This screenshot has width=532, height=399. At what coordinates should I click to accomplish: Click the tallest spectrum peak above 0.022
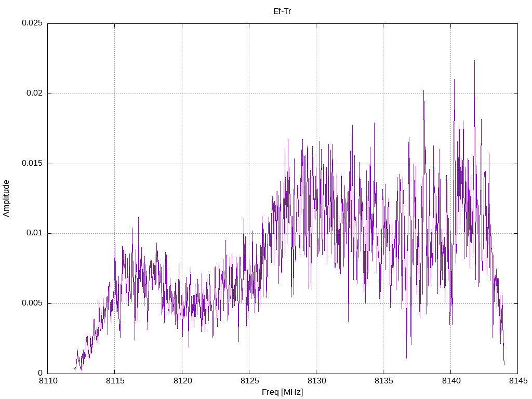coord(474,61)
